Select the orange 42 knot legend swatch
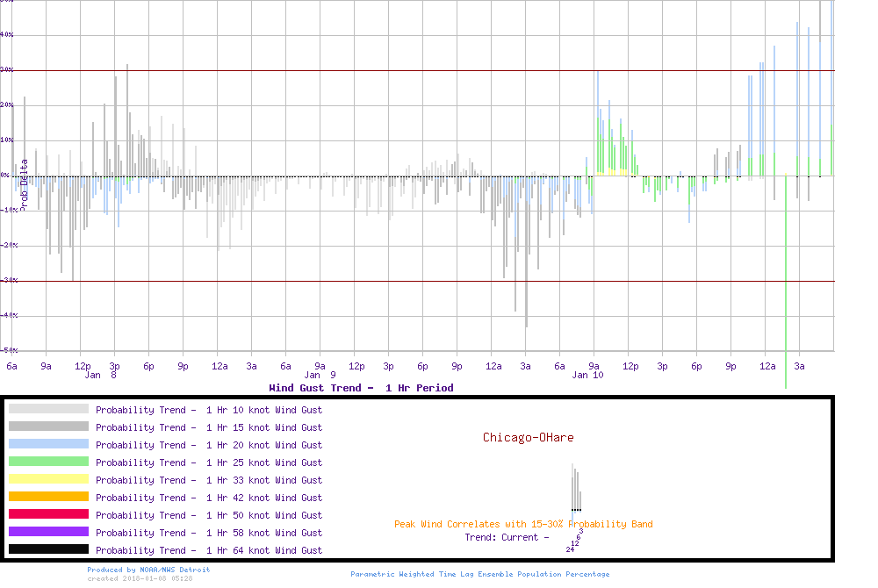 tap(48, 497)
